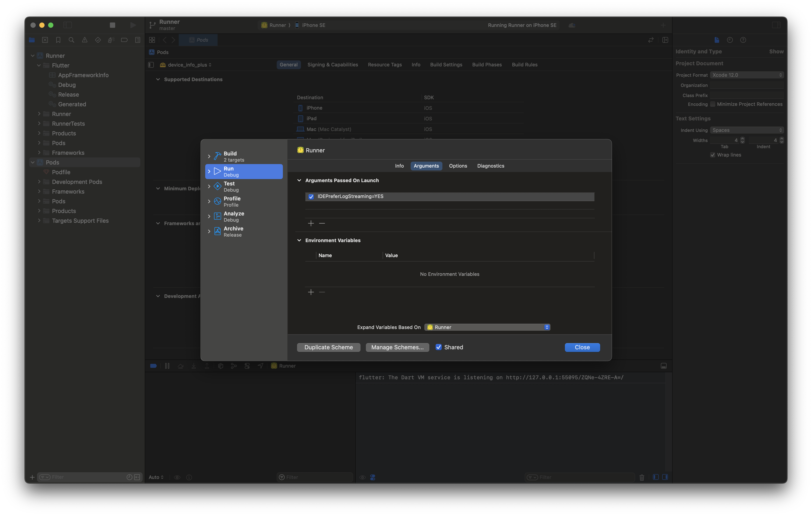812x516 pixels.
Task: Stop the running Runner app
Action: (113, 25)
